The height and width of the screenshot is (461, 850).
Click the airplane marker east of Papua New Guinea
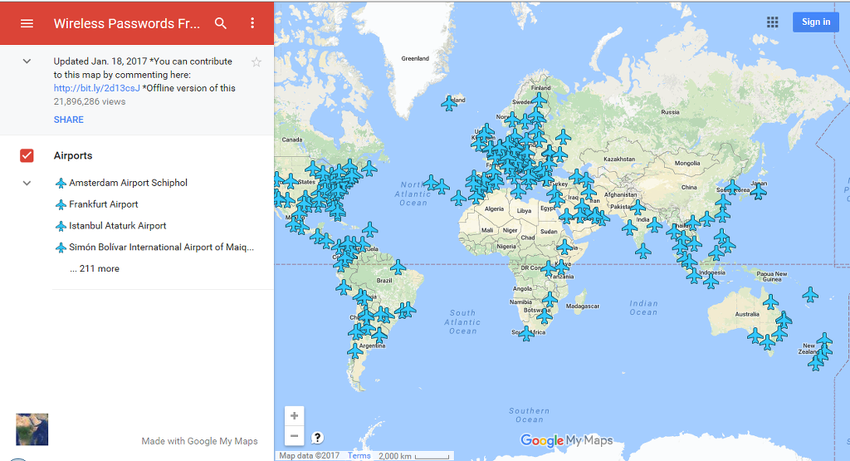(x=810, y=294)
